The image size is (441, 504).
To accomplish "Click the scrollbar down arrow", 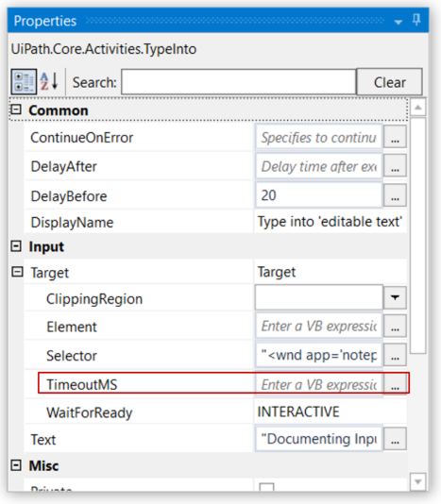I will 417,481.
